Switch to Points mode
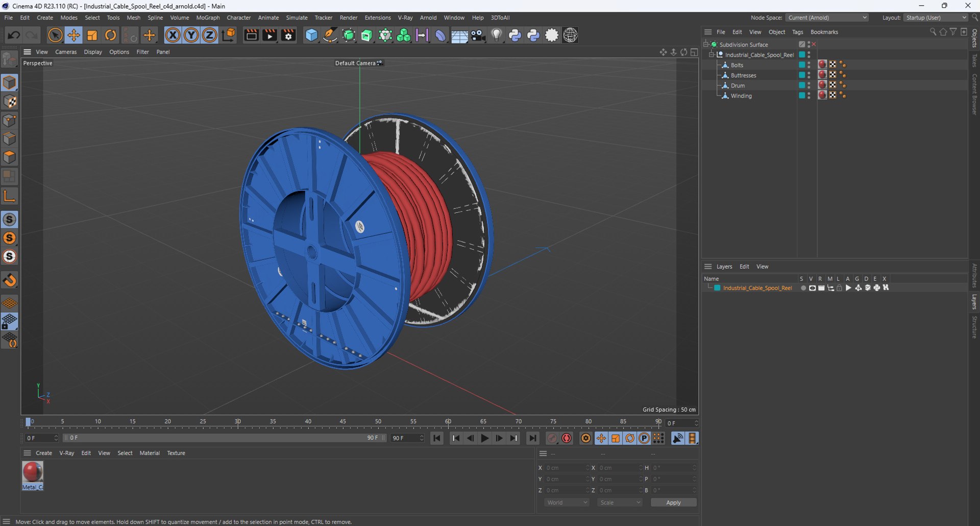 10,121
